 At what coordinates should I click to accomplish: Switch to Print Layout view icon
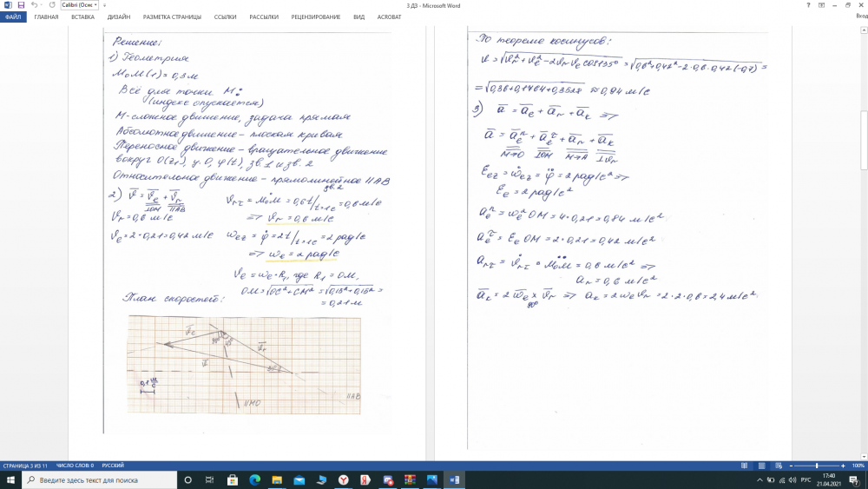click(762, 466)
